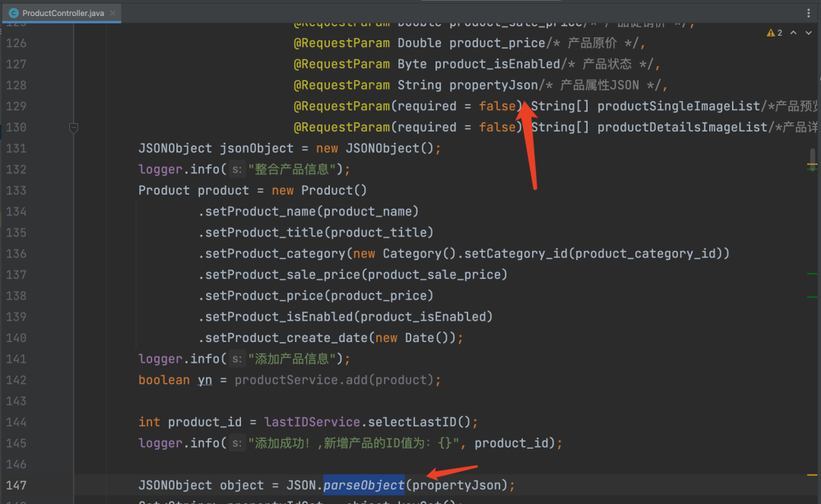Click the yellow stripe mark beside line 147
Viewport: 821px width, 504px height.
813,474
